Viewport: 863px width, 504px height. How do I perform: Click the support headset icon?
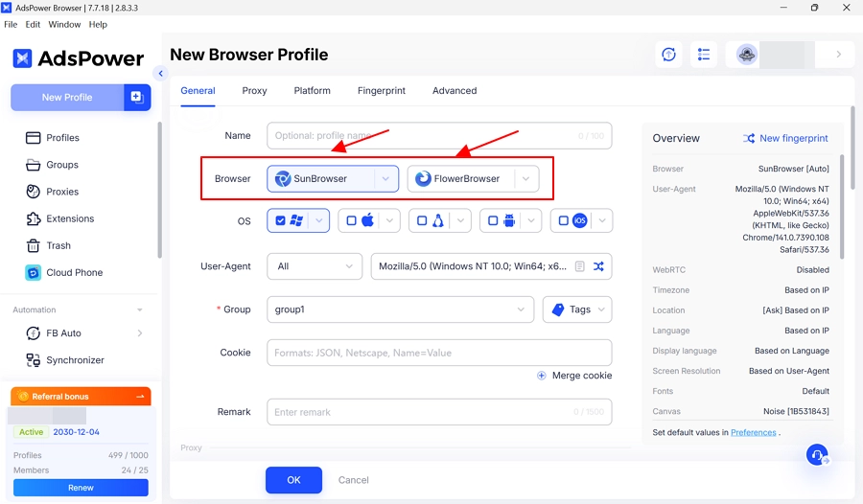[x=817, y=455]
